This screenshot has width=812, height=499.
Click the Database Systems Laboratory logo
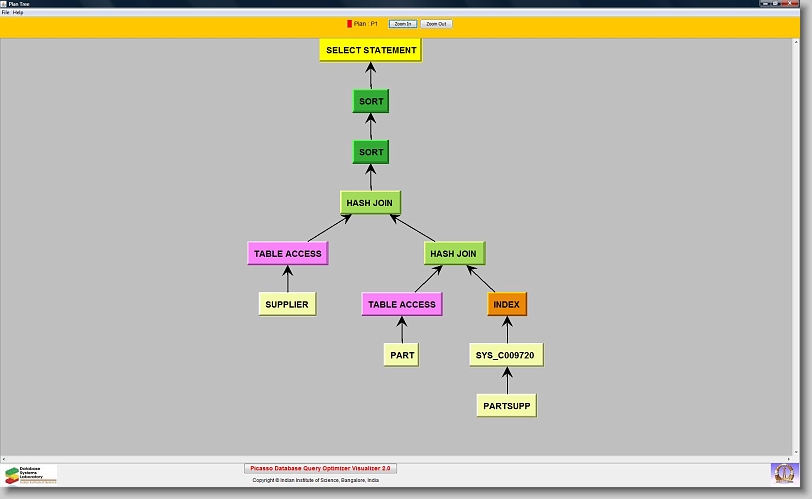coord(30,474)
